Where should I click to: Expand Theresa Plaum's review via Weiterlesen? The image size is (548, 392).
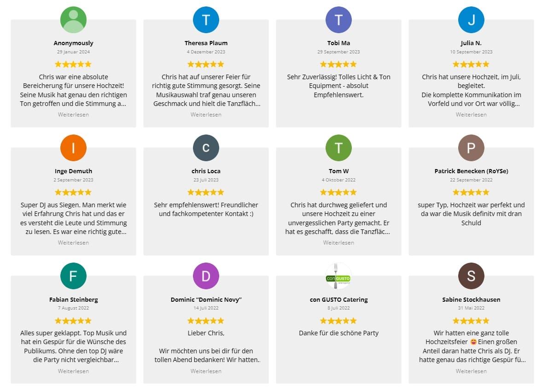[206, 115]
